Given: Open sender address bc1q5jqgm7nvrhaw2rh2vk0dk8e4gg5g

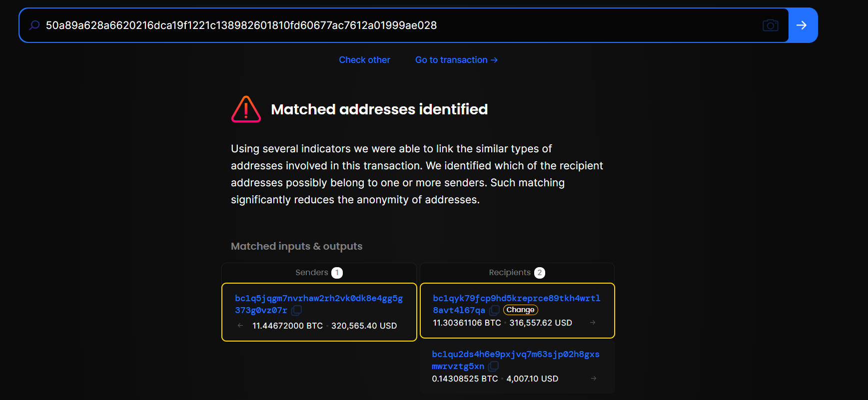Looking at the screenshot, I should [318, 298].
